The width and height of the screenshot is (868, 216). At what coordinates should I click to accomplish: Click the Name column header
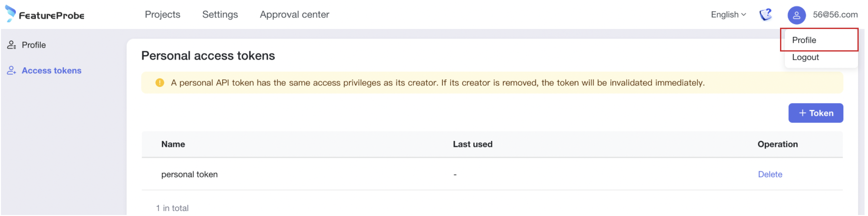coord(173,144)
